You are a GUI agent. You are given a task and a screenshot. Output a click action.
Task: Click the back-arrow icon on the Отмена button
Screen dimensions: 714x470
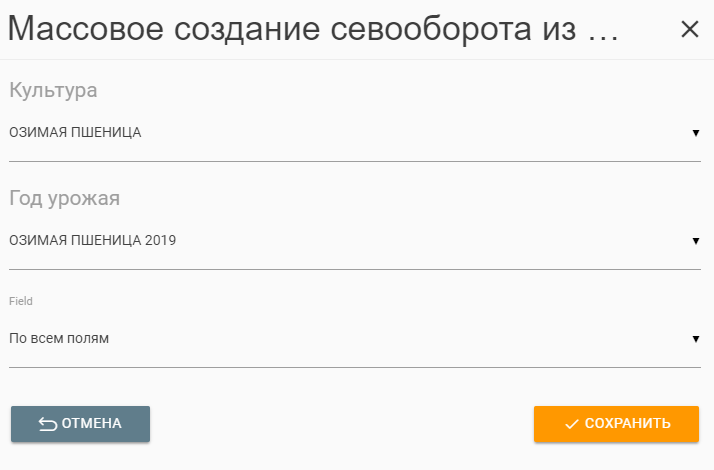point(48,424)
